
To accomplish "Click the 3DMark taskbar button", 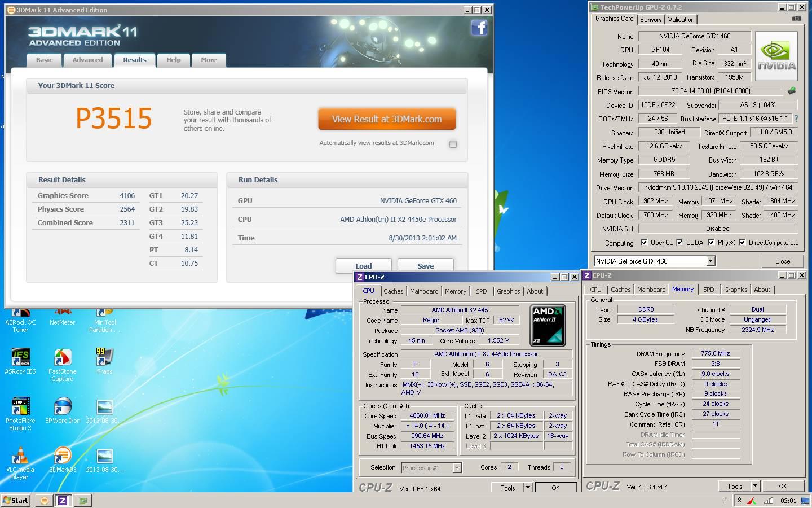I will 44,500.
